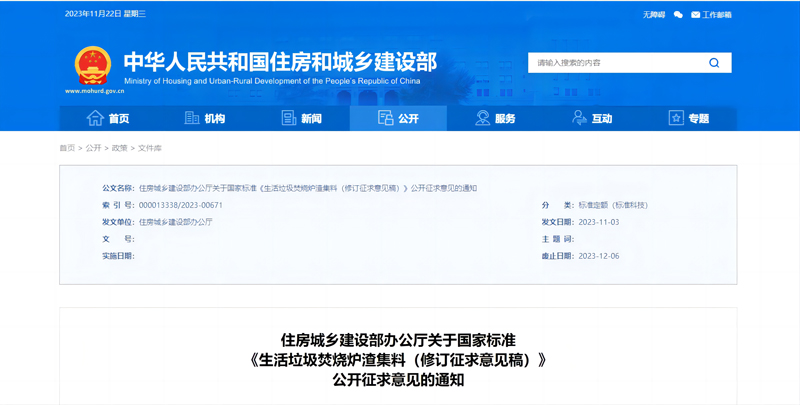Click the issue date 2023-11-03
The width and height of the screenshot is (800, 405).
(598, 222)
